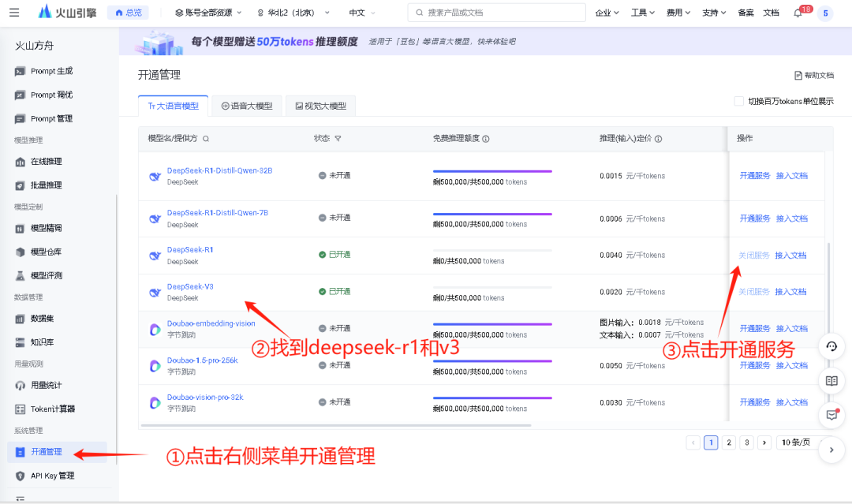Click 开通服务 for DeepSeek-R1-Distill-Qwen-32B
The image size is (852, 504).
pos(755,175)
